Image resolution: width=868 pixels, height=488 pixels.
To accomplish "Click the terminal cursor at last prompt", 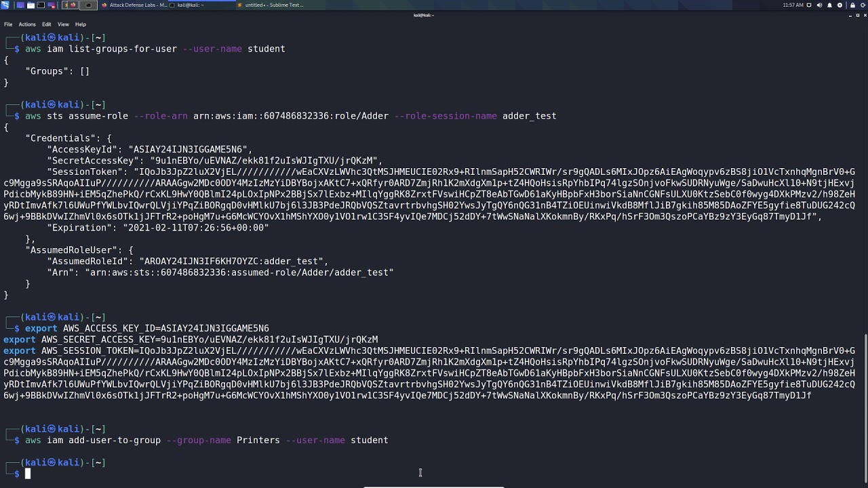I will point(28,474).
